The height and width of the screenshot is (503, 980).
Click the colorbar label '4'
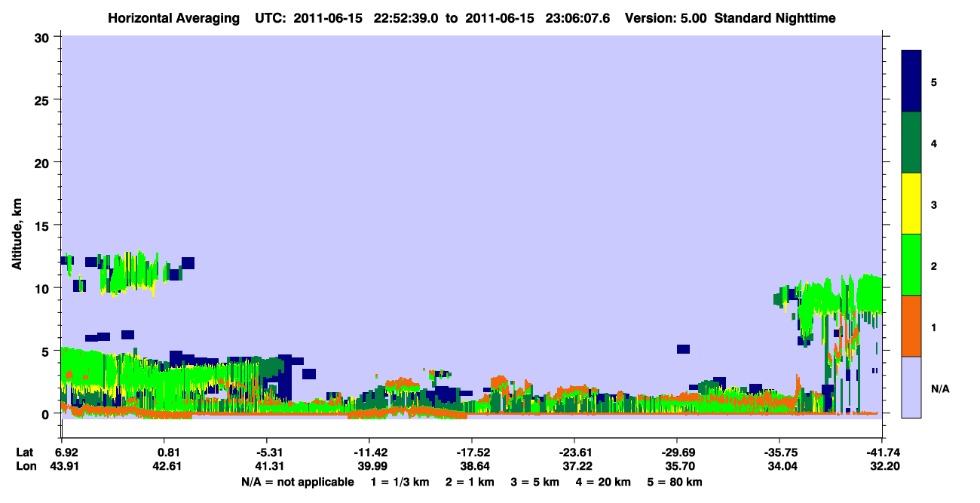click(934, 143)
